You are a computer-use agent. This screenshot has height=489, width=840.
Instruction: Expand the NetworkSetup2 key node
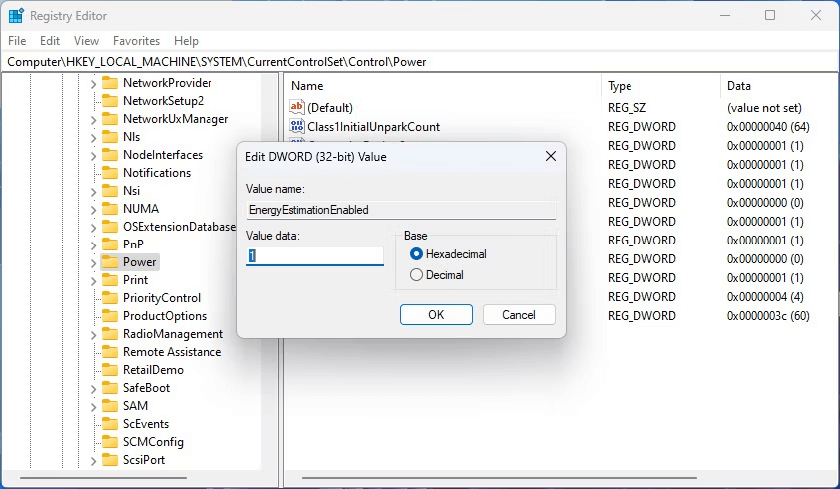click(93, 101)
